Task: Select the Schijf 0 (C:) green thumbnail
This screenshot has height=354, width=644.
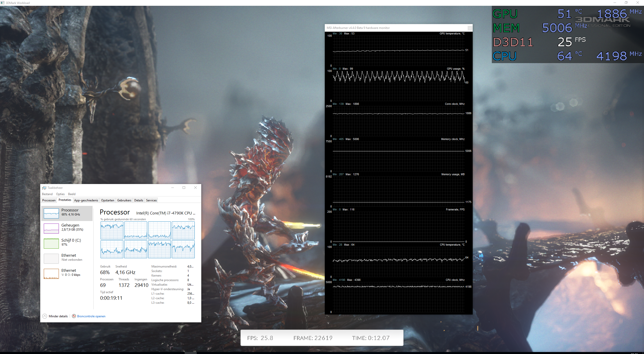Action: [x=51, y=244]
